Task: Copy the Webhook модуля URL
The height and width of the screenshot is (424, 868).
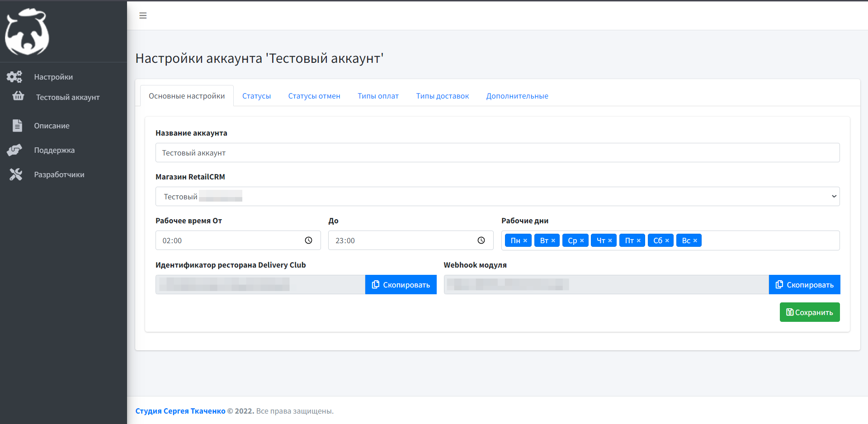Action: 804,285
